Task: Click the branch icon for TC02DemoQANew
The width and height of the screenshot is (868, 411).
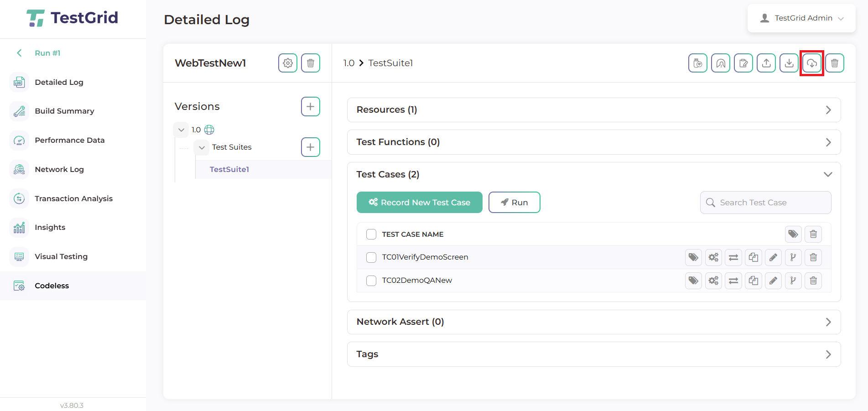Action: (793, 281)
